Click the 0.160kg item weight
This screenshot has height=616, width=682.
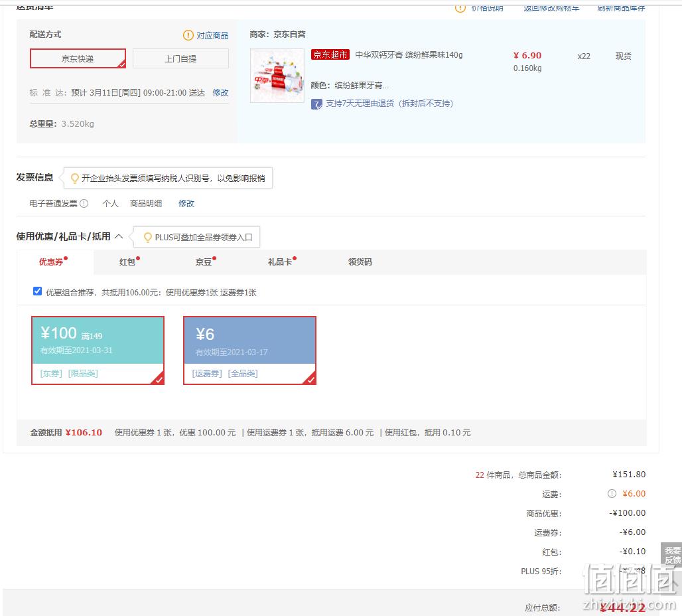tap(527, 68)
